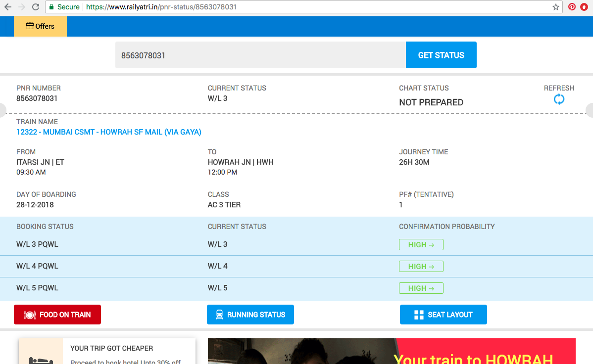Bookmark this page with the star icon

point(555,7)
